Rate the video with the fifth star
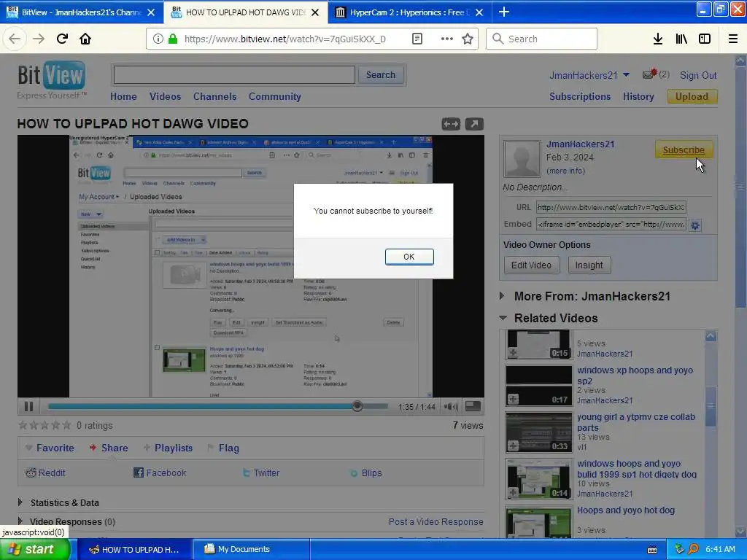This screenshot has height=560, width=747. coord(66,425)
